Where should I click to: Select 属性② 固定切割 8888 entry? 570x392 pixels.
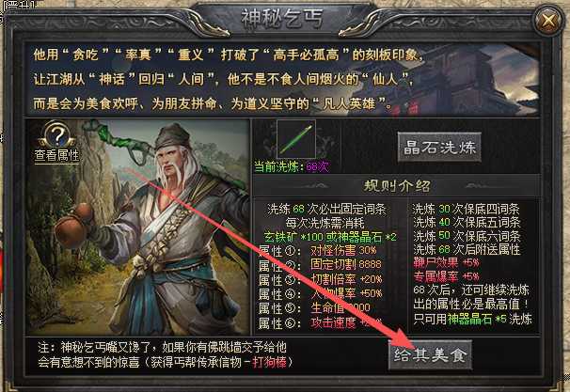pyautogui.click(x=320, y=264)
